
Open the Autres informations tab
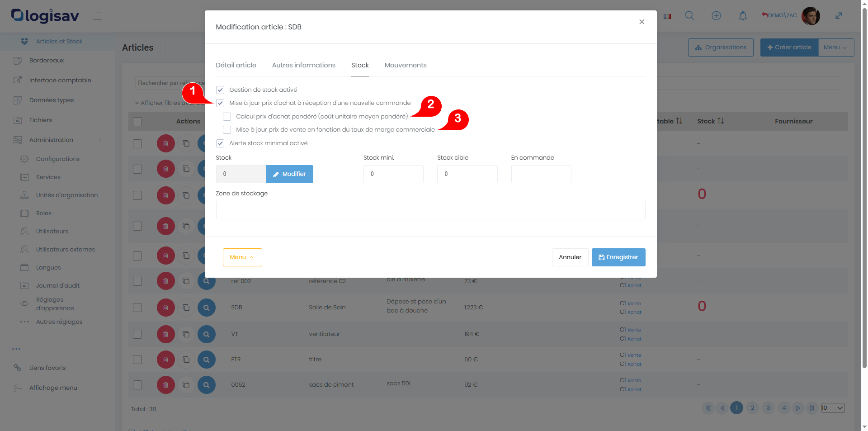point(303,65)
